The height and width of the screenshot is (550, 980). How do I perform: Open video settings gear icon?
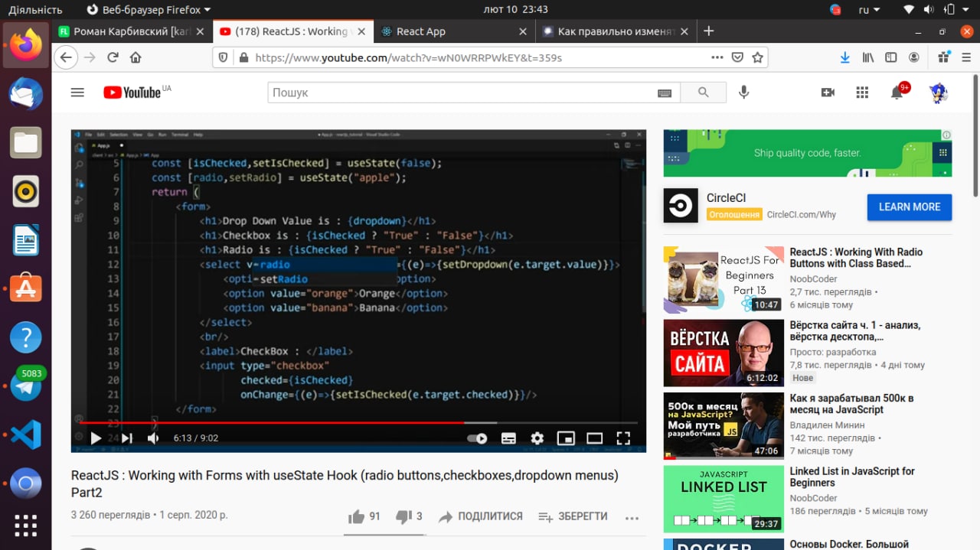point(537,438)
